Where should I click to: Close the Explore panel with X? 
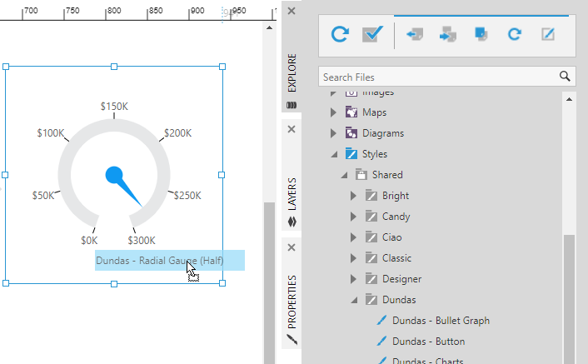coord(292,11)
